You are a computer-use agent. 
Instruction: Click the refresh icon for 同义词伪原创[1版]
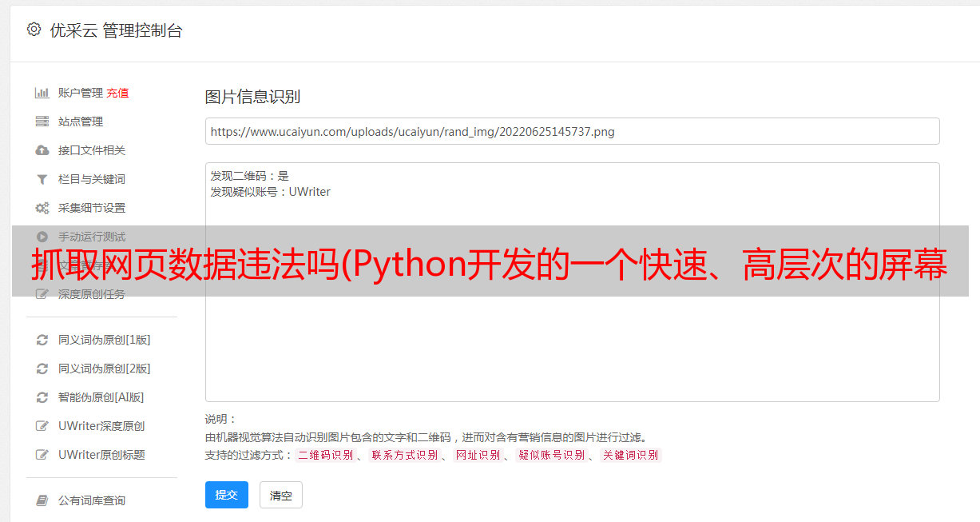click(x=42, y=340)
